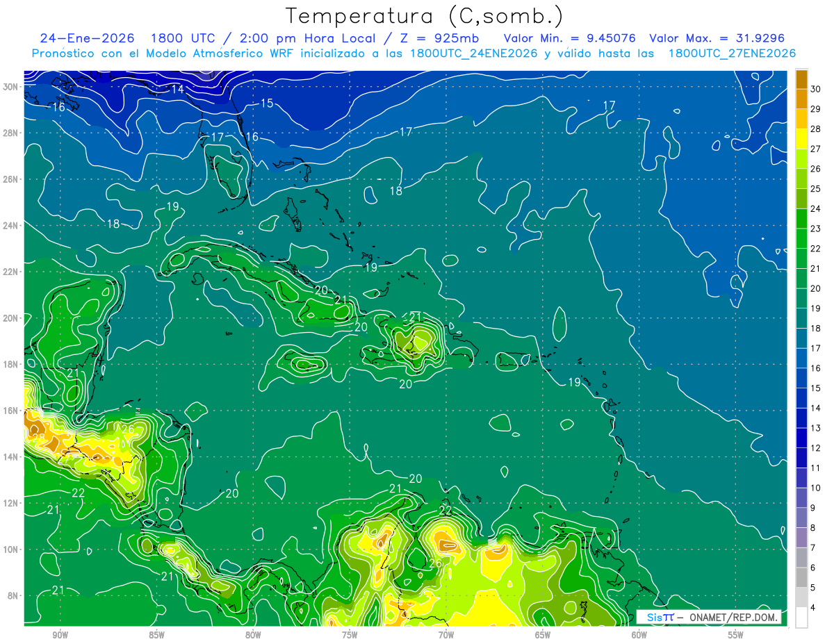This screenshot has height=644, width=834.
Task: Click longitude axis label "60W"
Action: 639,635
